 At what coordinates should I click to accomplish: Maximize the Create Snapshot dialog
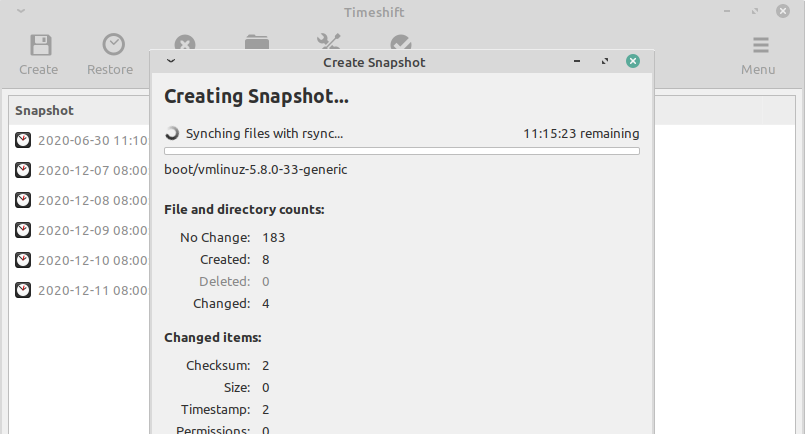[x=604, y=62]
